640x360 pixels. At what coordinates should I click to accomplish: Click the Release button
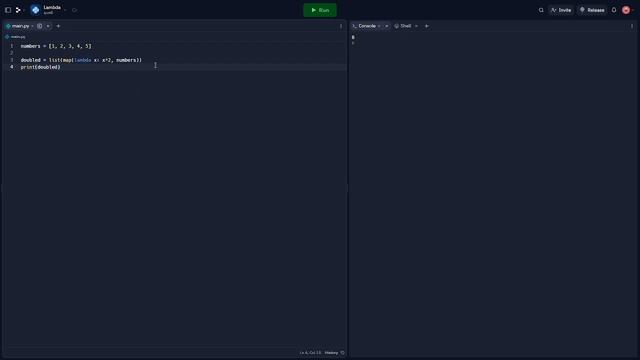tap(592, 10)
